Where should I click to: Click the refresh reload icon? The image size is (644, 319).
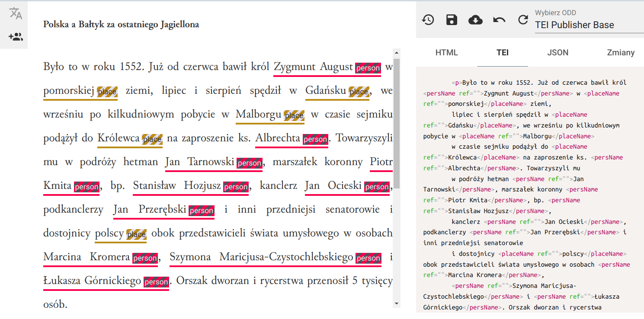click(x=523, y=19)
